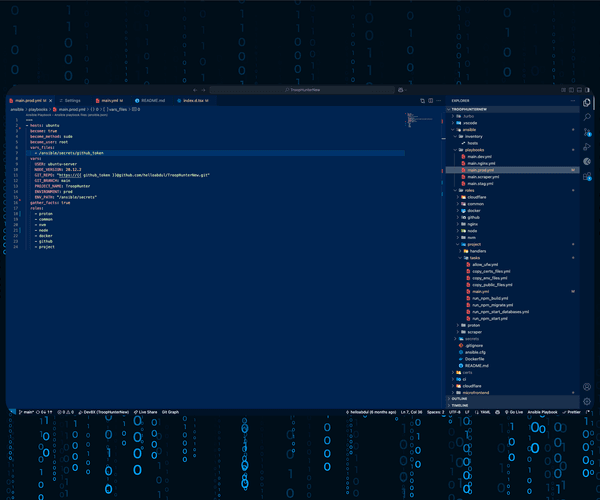Open Explorer panel more actions ellipsis
600x500 pixels.
coord(573,101)
